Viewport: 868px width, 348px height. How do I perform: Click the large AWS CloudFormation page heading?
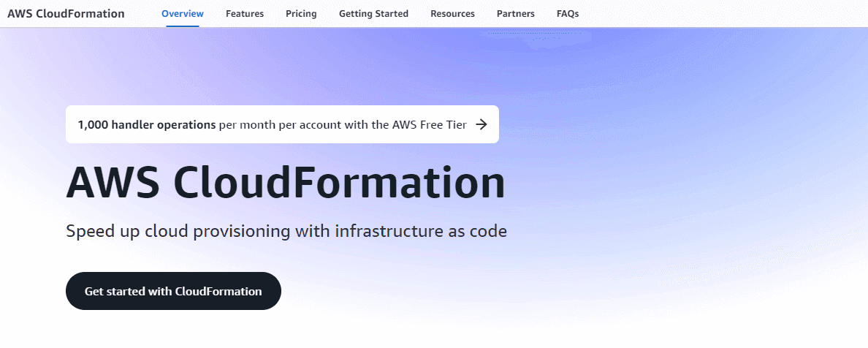pyautogui.click(x=286, y=184)
